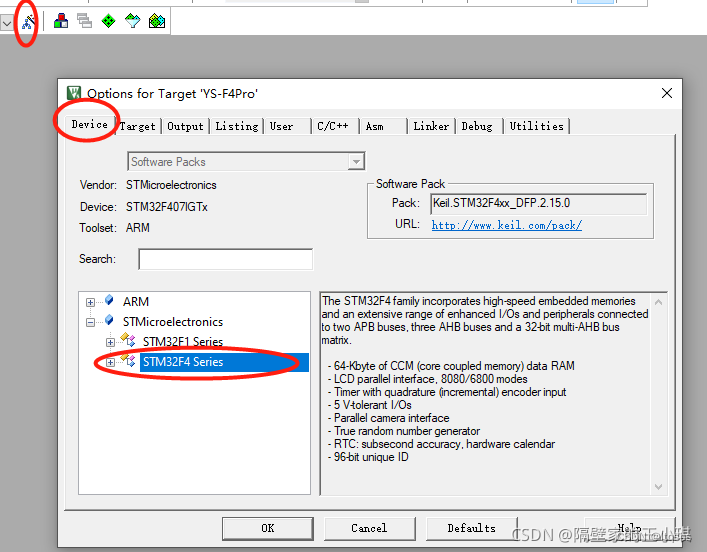Switch to the Linker tab
The height and width of the screenshot is (552, 707).
(x=431, y=126)
